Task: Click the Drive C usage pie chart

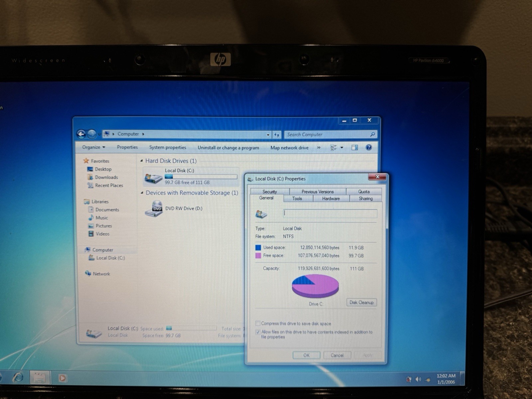Action: (x=315, y=286)
